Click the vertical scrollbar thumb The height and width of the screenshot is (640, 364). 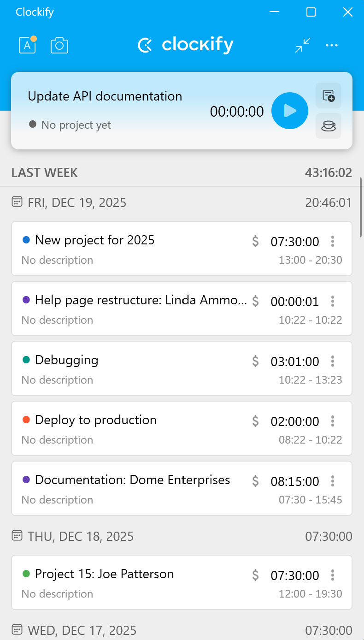coord(361,207)
